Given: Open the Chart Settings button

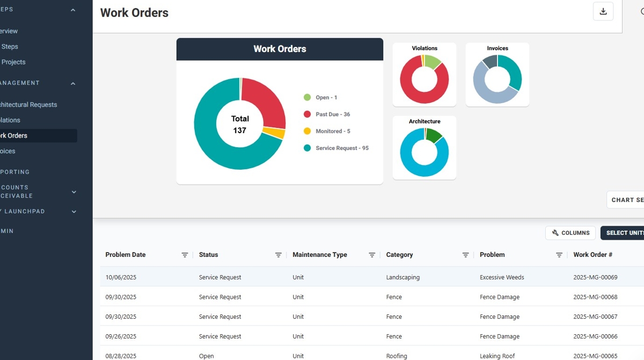Looking at the screenshot, I should (626, 200).
